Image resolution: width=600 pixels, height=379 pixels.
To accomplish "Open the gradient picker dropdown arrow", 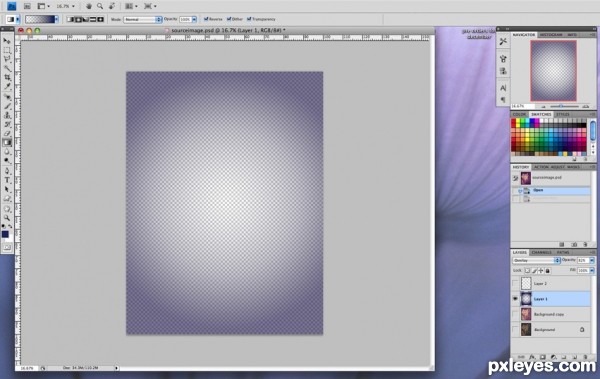I will (x=57, y=19).
